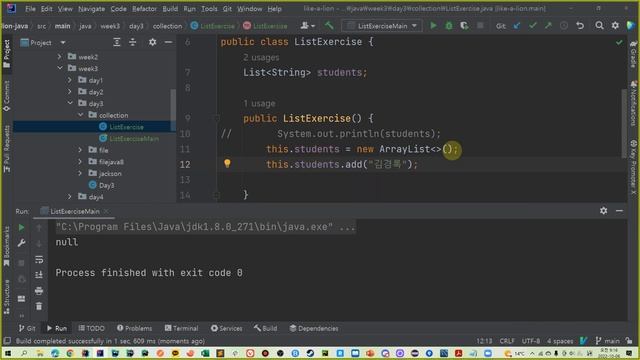Click main Git branch in status bar

[608, 341]
